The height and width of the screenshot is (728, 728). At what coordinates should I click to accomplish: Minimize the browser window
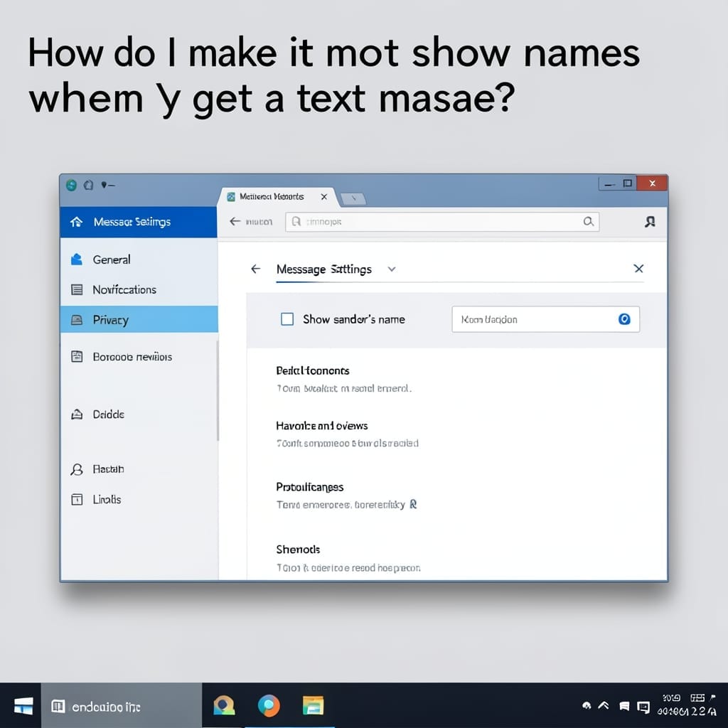610,184
